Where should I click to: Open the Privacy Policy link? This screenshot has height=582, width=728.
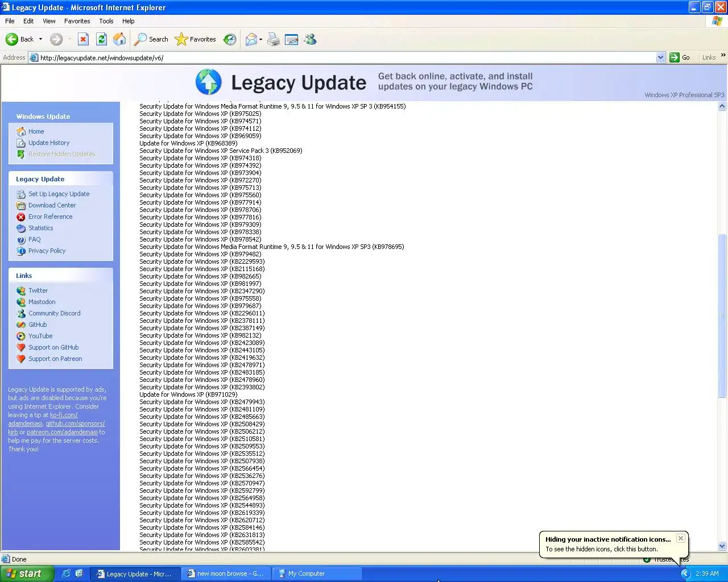tap(47, 251)
